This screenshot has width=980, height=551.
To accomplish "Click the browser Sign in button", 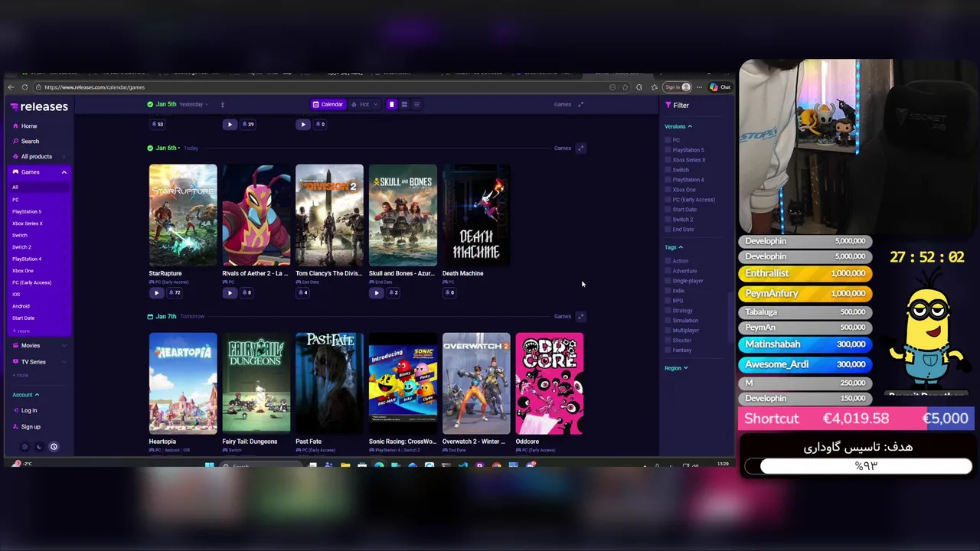I will [677, 87].
